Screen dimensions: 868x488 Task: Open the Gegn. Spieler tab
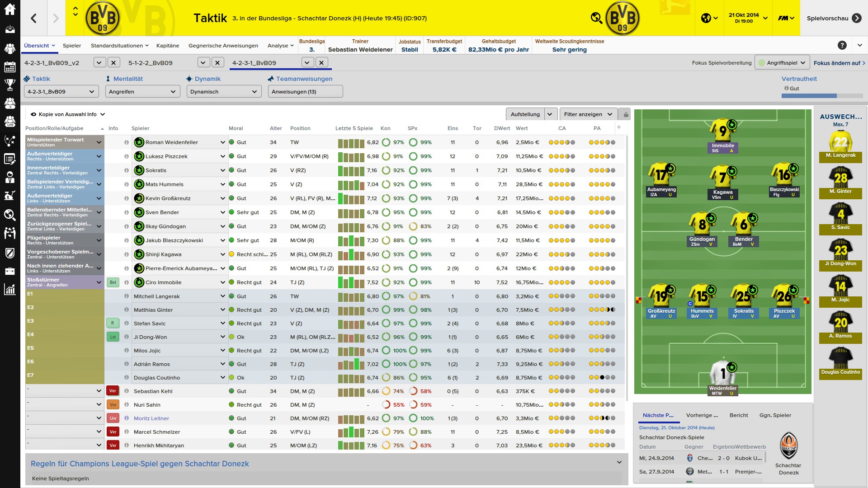(x=775, y=415)
